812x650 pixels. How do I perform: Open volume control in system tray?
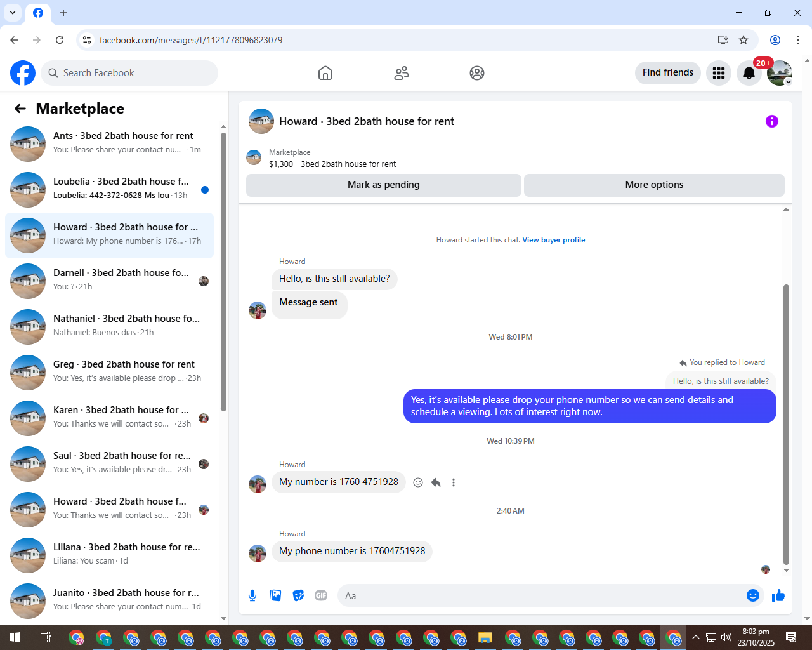tap(726, 637)
